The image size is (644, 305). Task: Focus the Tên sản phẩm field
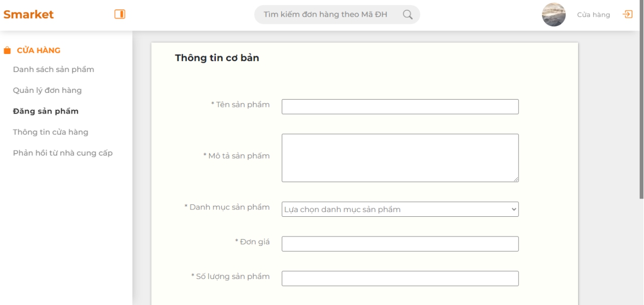(400, 106)
